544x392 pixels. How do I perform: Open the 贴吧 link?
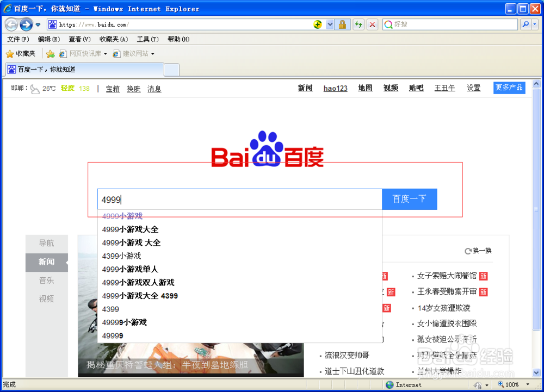[416, 88]
